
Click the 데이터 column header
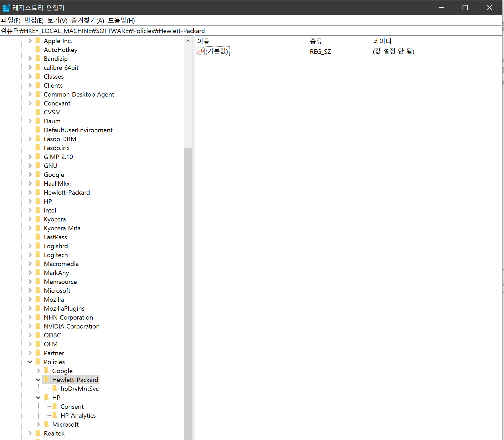click(x=382, y=41)
